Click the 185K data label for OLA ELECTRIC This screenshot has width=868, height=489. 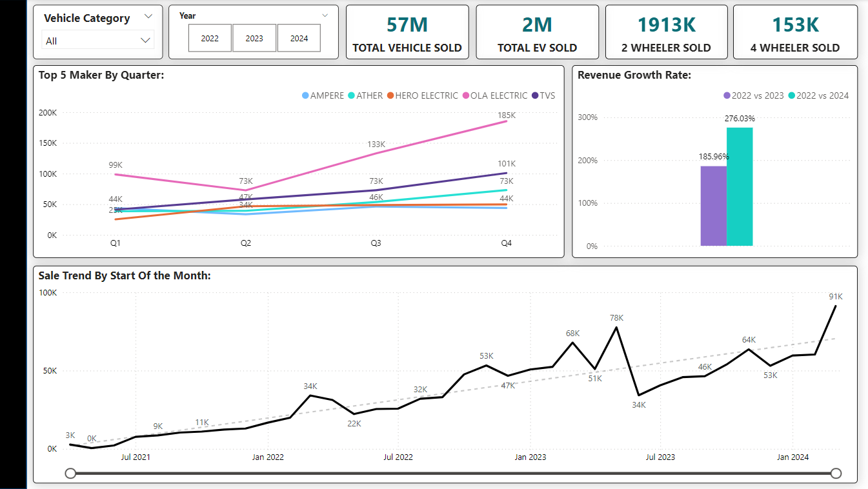click(x=507, y=115)
